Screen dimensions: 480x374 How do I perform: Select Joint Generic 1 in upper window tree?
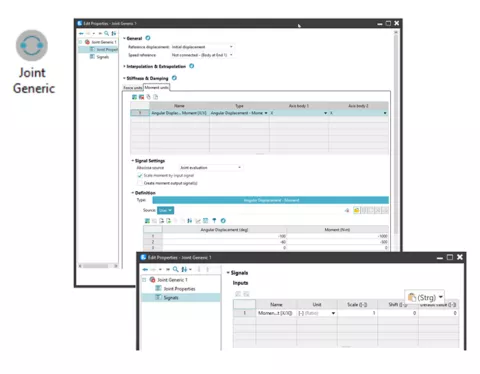pos(104,42)
